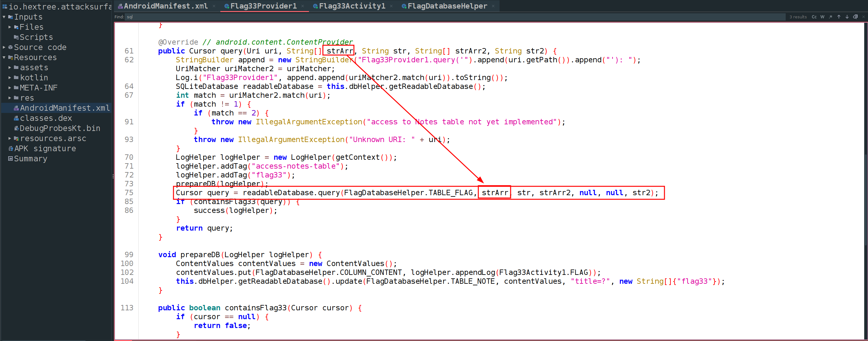Close the AndroidManifest.xml tab
Image resolution: width=868 pixels, height=341 pixels.
(x=214, y=6)
